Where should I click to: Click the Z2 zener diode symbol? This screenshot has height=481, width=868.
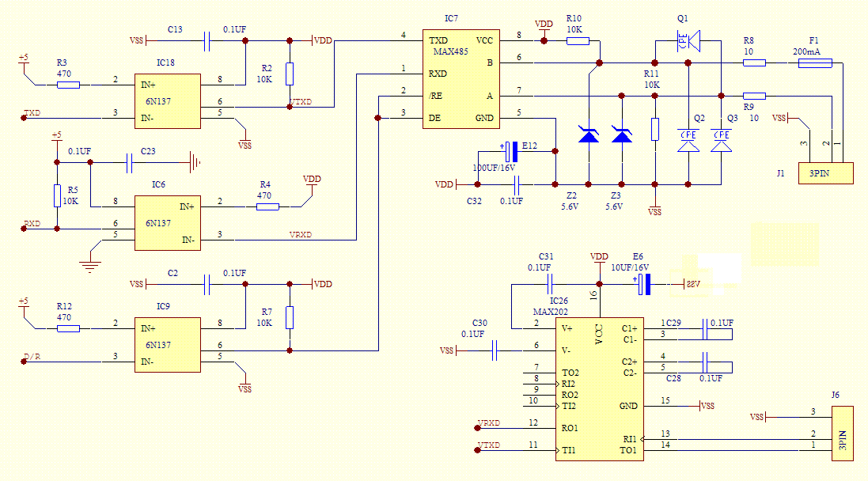point(588,135)
